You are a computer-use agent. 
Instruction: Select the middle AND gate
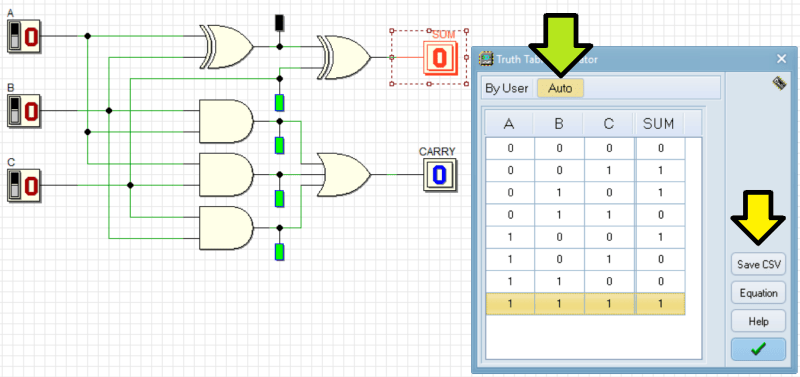[x=226, y=174]
